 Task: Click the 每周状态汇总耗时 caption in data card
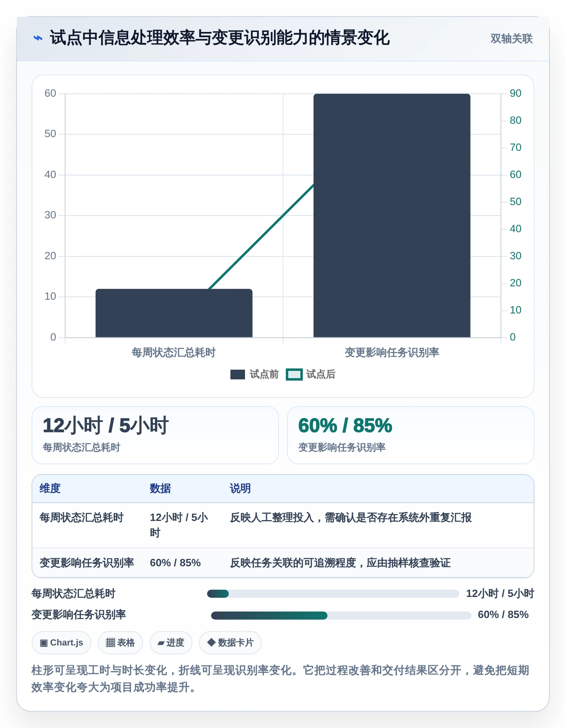tap(82, 447)
